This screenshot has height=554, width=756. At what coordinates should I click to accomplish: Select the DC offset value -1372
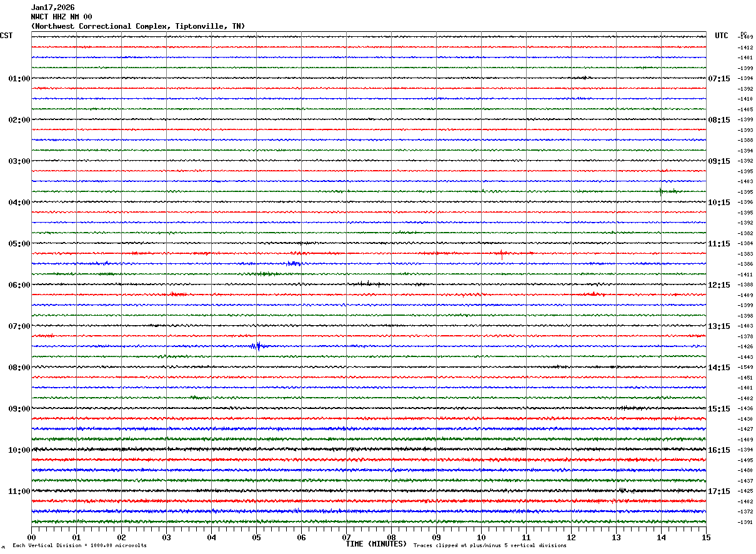point(745,511)
